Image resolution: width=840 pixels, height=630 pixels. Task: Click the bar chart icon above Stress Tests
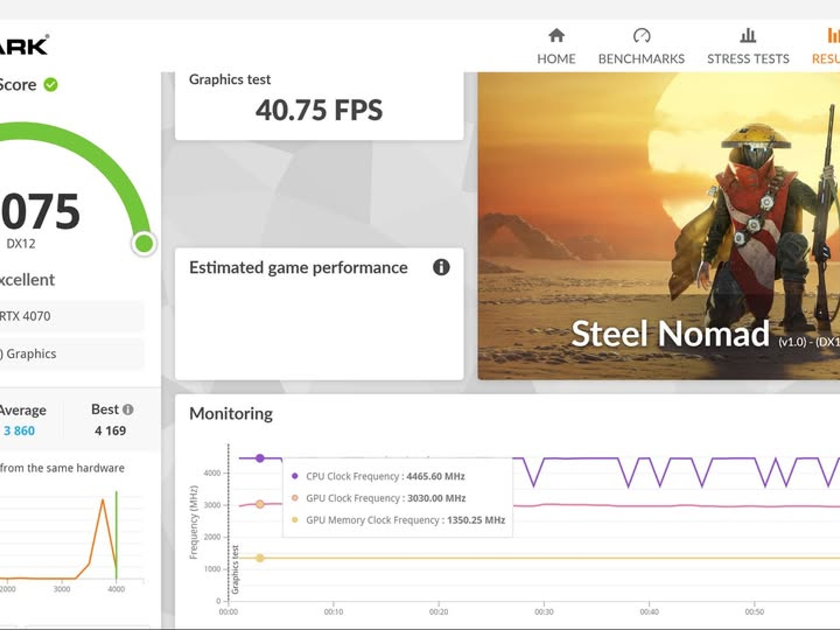748,36
